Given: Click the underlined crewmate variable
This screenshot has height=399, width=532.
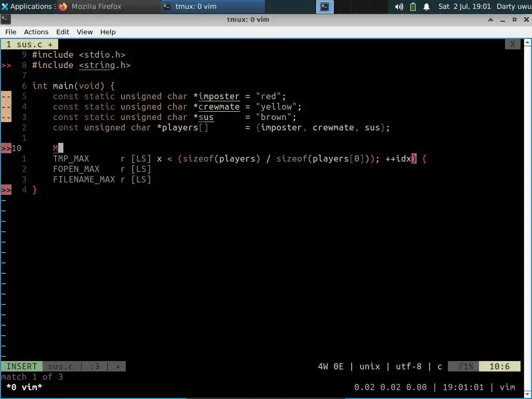Looking at the screenshot, I should (219, 107).
